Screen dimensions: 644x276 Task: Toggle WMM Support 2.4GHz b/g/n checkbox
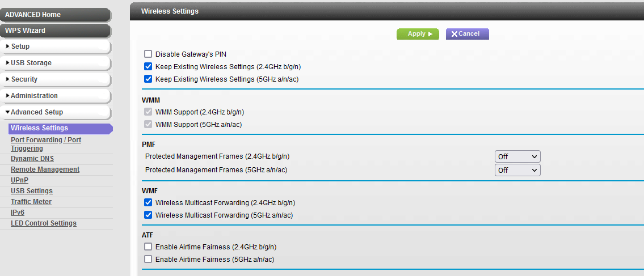(148, 112)
